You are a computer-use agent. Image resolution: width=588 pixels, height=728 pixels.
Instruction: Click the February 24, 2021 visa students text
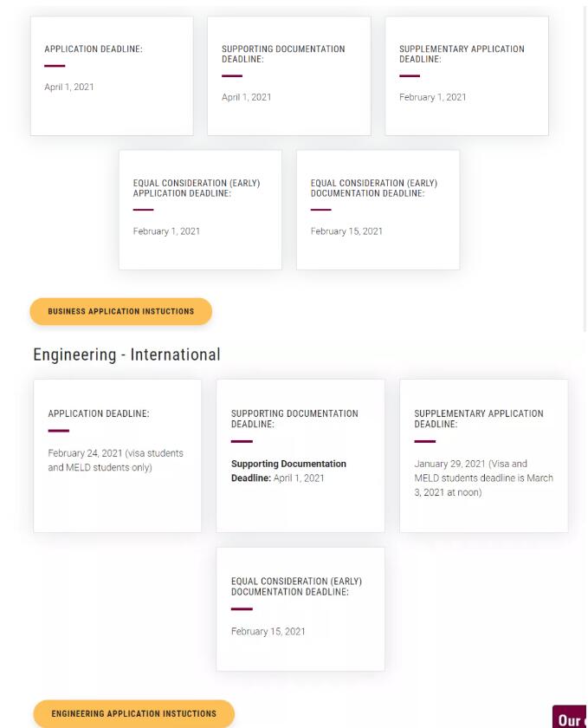115,460
